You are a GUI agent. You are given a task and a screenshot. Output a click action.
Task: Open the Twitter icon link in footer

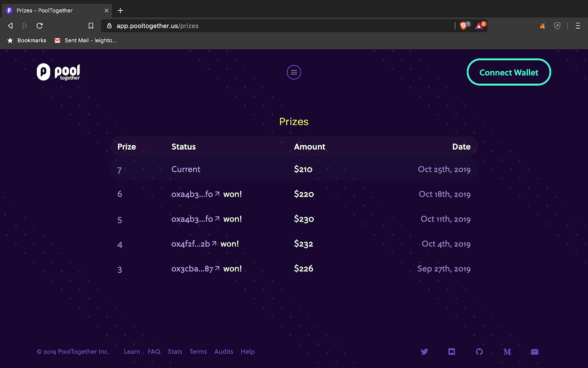[x=424, y=352]
